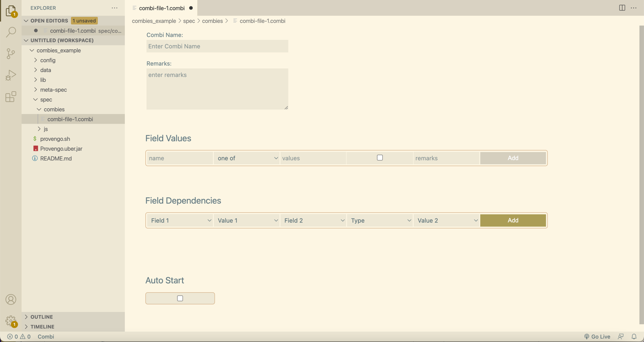Open the feedback icon in status bar
Screen dimensions: 644x342
(x=621, y=337)
